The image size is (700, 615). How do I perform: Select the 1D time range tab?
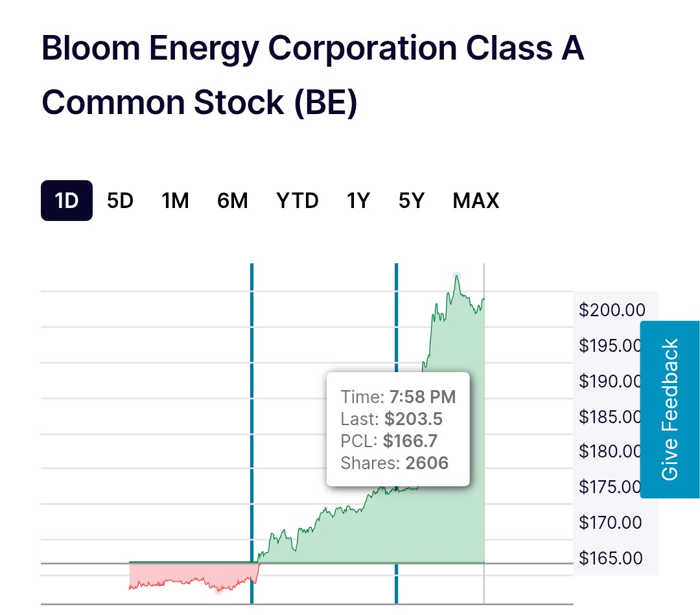click(x=67, y=201)
